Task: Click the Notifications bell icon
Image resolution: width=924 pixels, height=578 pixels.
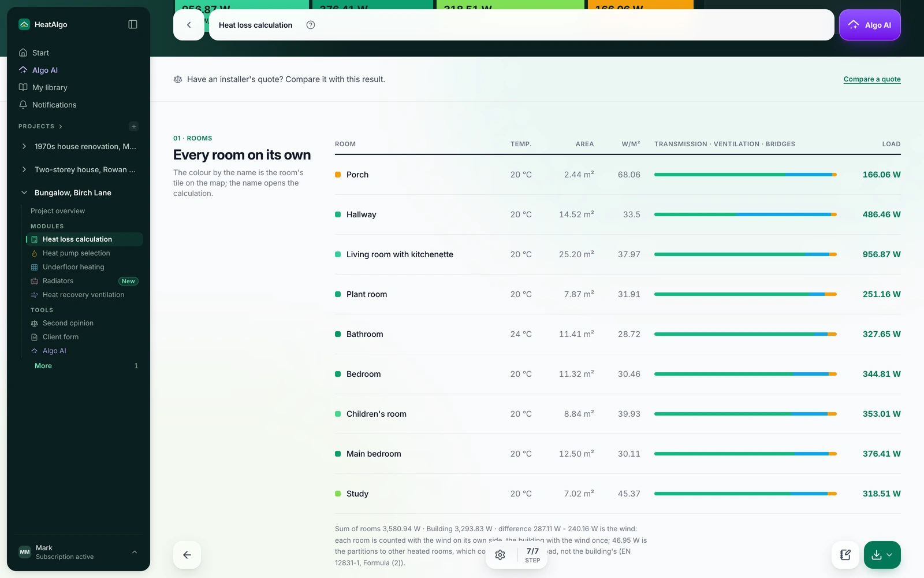Action: pyautogui.click(x=23, y=105)
